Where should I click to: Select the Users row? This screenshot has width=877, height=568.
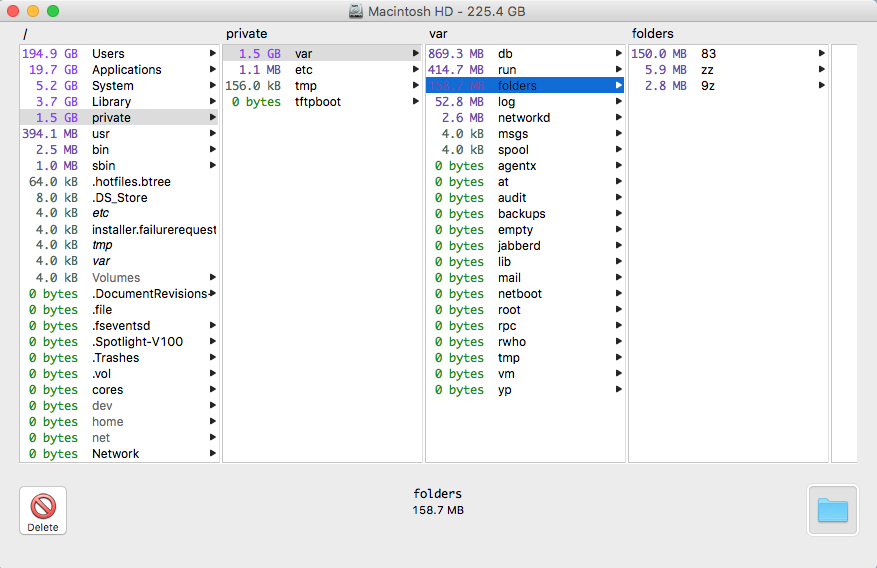pyautogui.click(x=119, y=54)
